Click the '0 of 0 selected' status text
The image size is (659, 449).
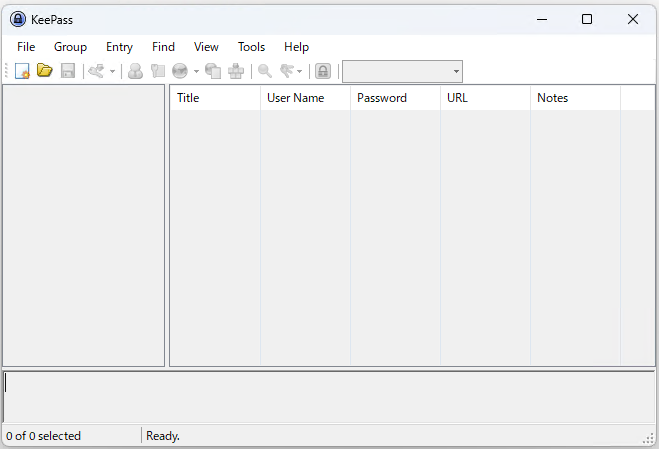pos(43,436)
